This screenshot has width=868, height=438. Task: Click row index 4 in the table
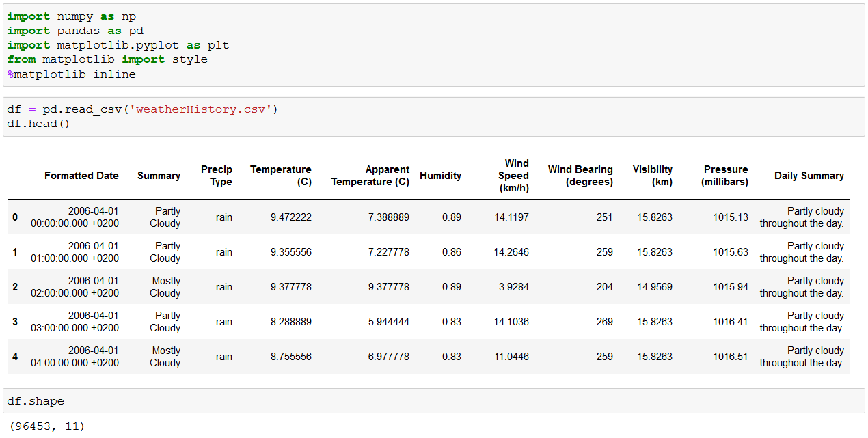15,357
